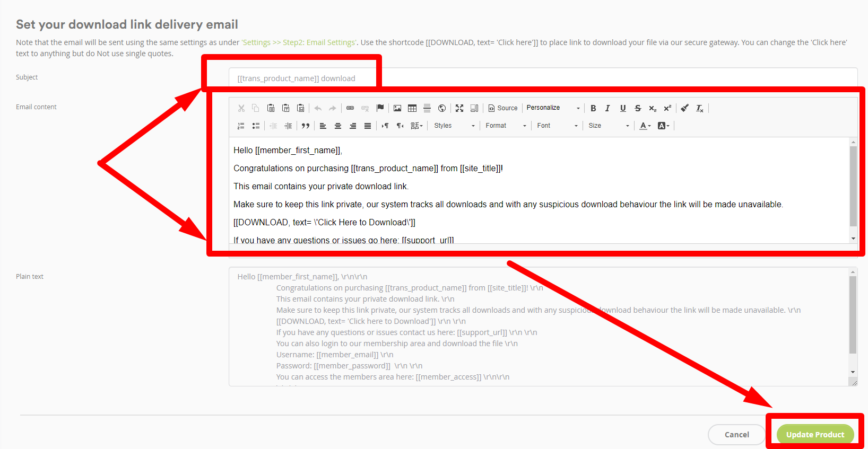Apply Superscript formatting
The image size is (868, 449).
point(667,108)
